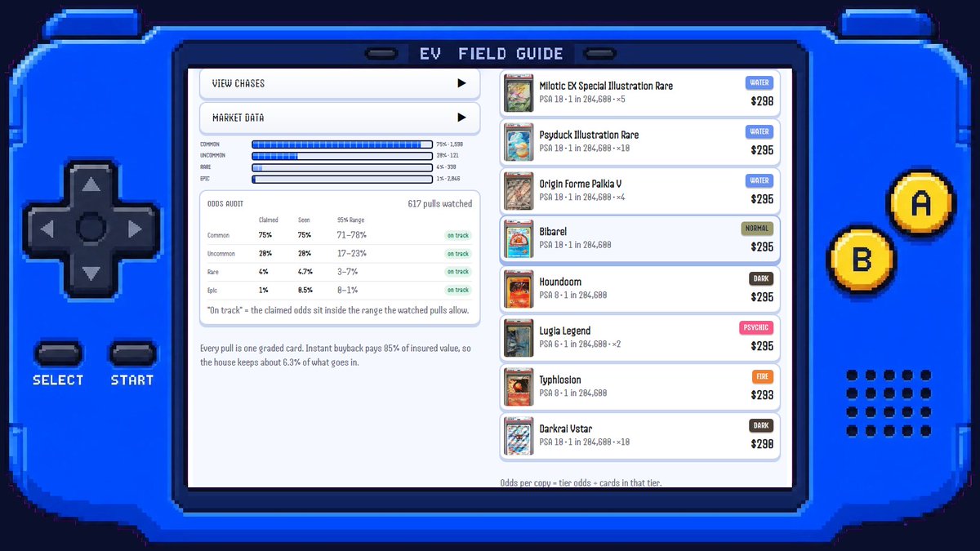Click the Odds Audit heading
The height and width of the screenshot is (551, 980).
pyautogui.click(x=225, y=204)
